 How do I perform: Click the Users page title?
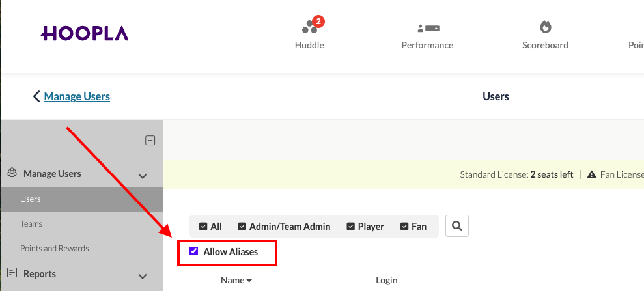[x=496, y=96]
